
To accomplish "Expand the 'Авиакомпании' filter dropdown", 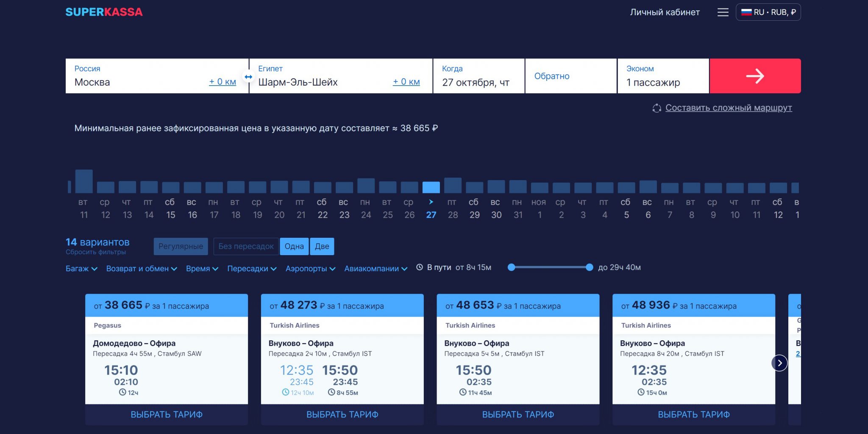I will click(376, 268).
